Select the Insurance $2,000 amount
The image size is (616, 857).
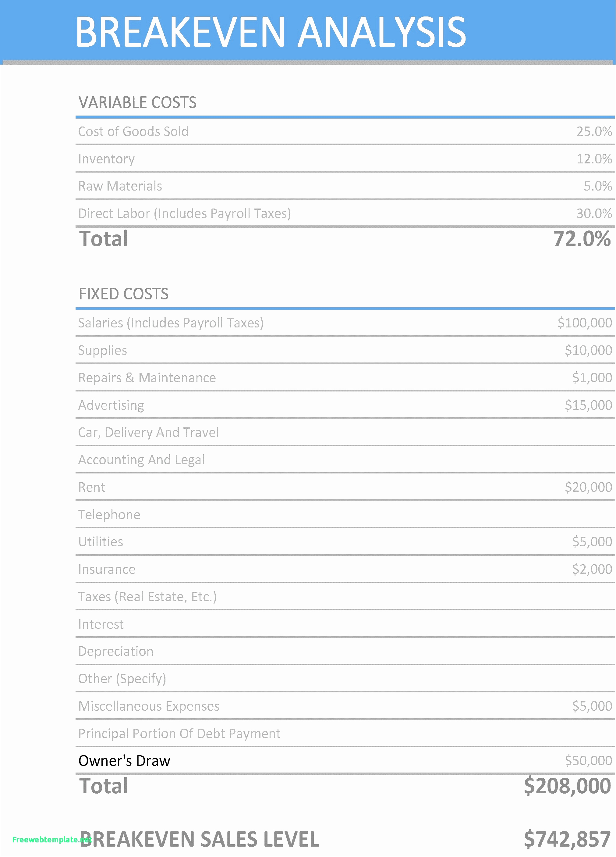(592, 570)
